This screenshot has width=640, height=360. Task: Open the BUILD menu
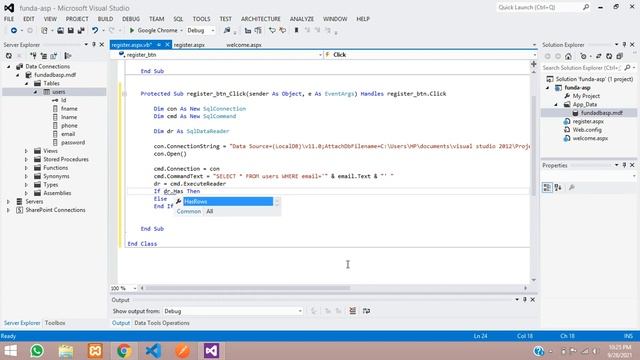point(105,19)
